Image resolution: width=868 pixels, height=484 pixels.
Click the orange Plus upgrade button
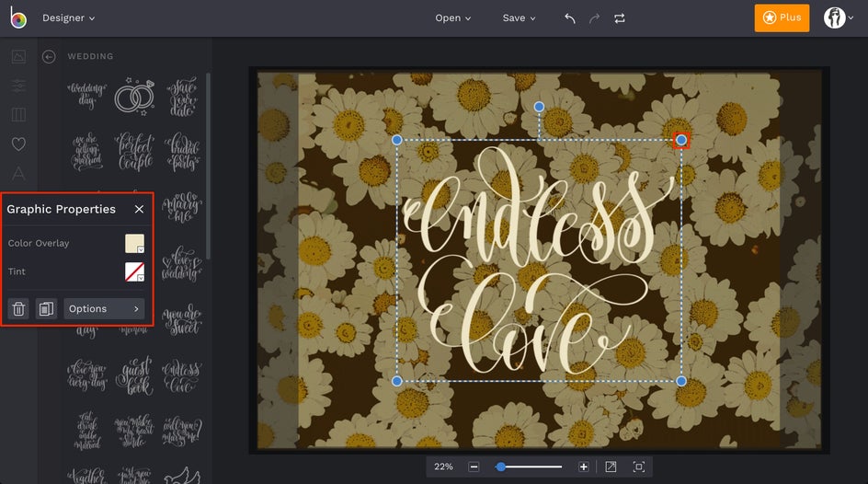tap(782, 18)
